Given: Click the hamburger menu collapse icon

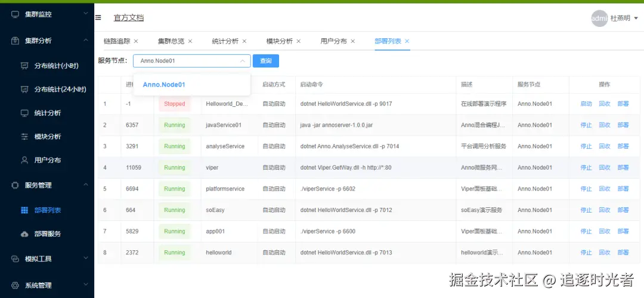Looking at the screenshot, I should (98, 18).
